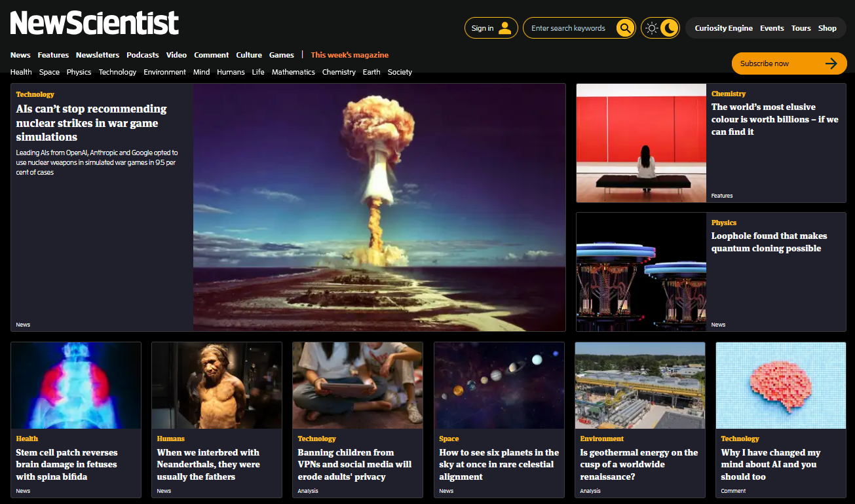Click the Neanderthal statue thumbnail
Viewport: 855px width, 504px height.
point(217,386)
